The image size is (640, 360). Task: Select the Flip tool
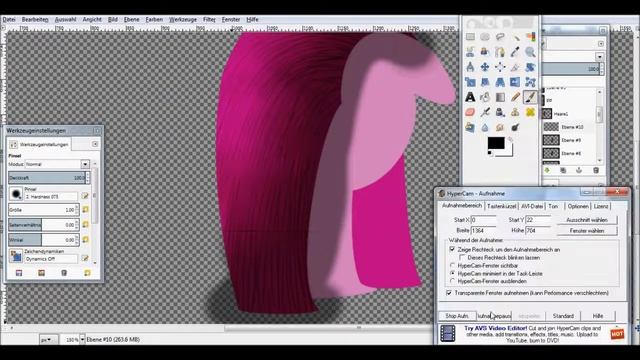click(515, 82)
